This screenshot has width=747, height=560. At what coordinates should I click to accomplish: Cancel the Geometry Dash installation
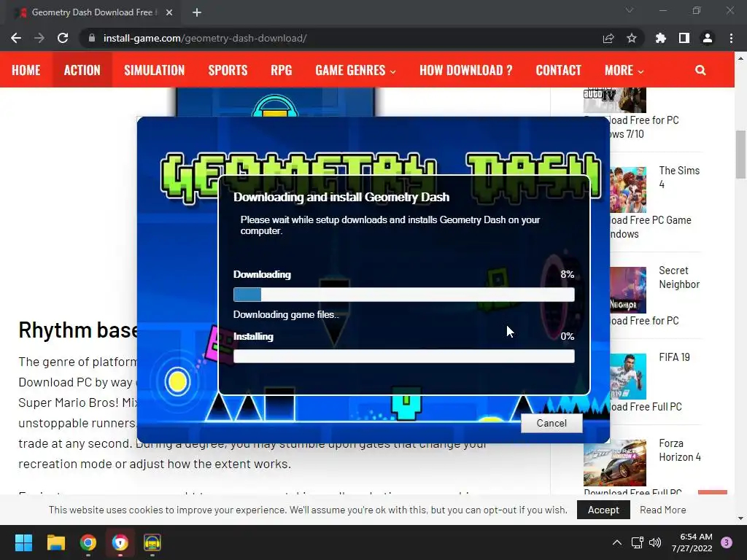tap(551, 424)
